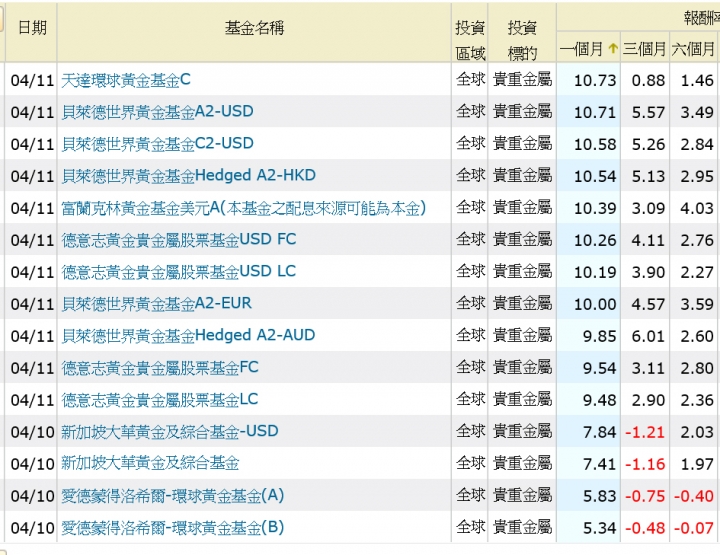Click the red -1.16 three-month value

(x=645, y=465)
